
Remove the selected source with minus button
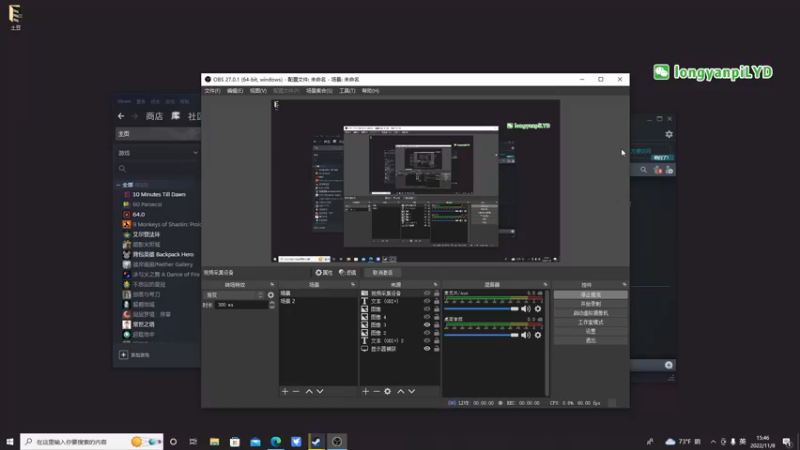[377, 391]
